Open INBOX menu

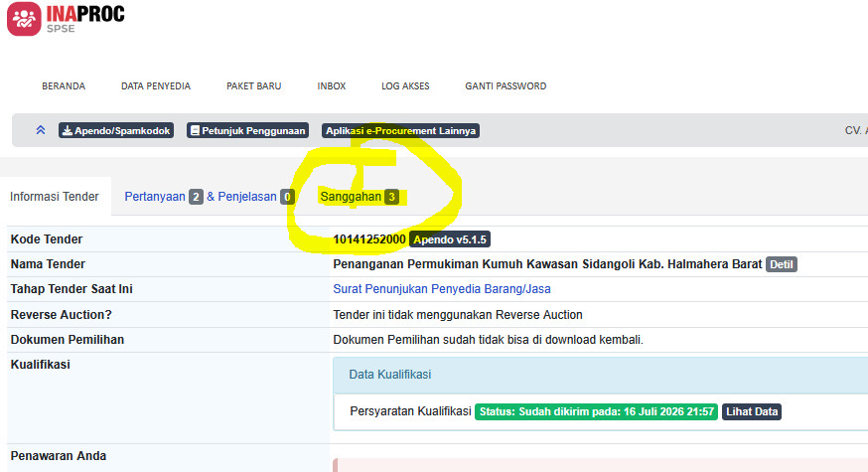pyautogui.click(x=331, y=85)
